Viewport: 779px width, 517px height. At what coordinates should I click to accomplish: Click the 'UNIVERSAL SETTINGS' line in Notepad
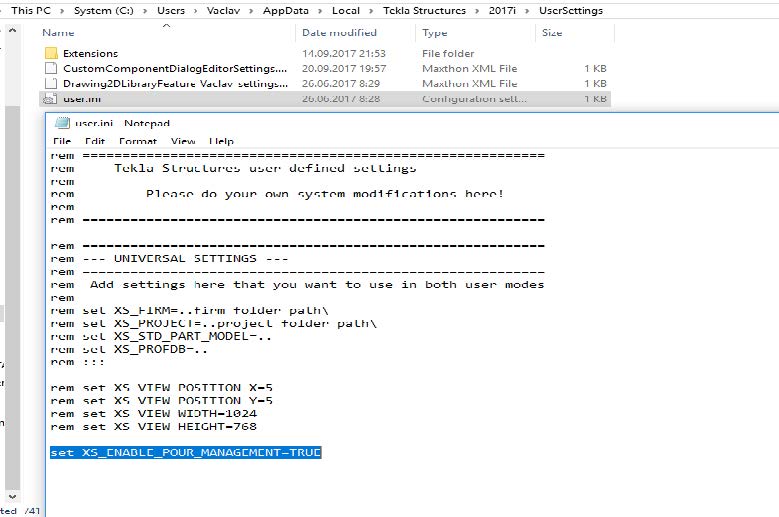[169, 259]
